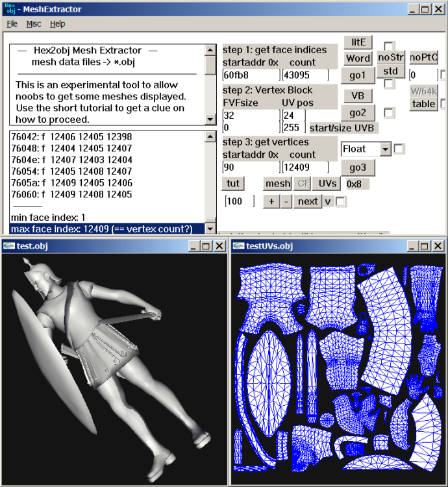Click the field containing 100

(240, 201)
